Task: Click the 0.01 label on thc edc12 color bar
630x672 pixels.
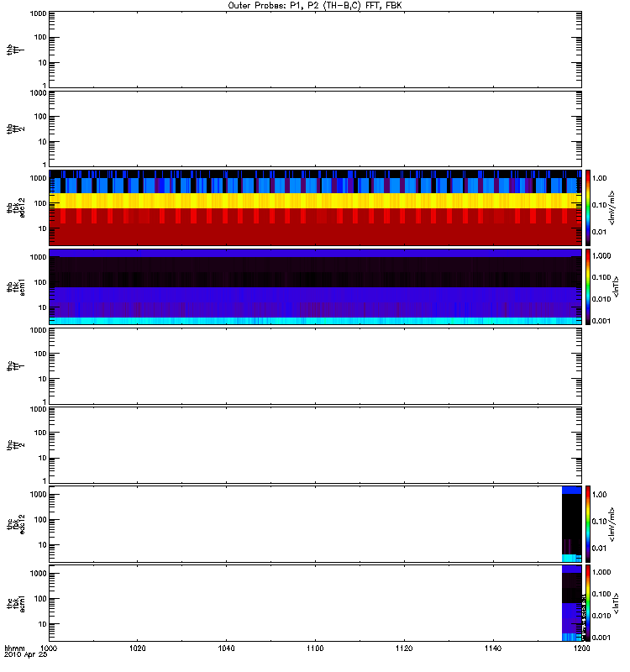Action: click(600, 549)
